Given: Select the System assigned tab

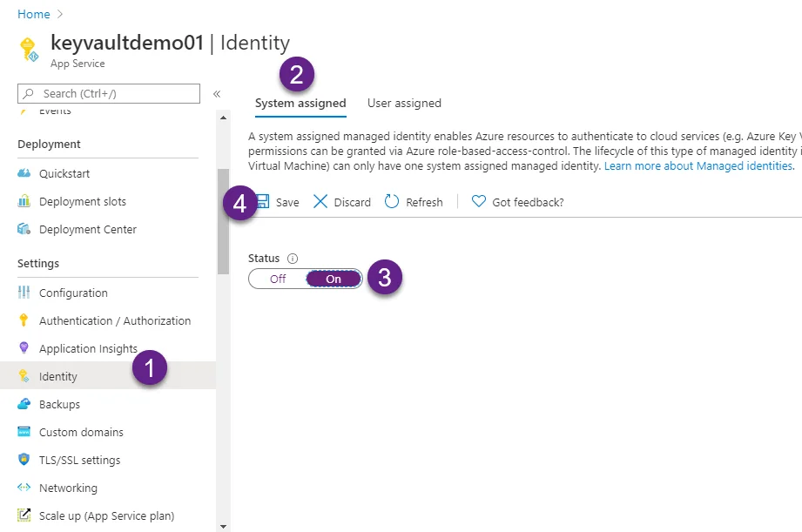Looking at the screenshot, I should (300, 104).
